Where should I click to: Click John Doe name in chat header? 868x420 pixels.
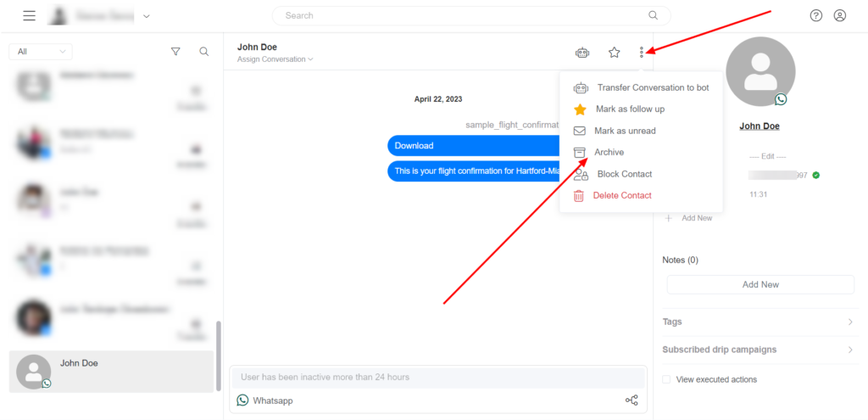257,48
